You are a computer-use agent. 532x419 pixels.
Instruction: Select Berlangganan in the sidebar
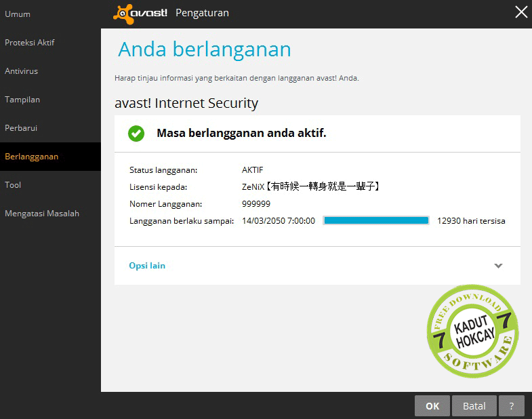pyautogui.click(x=50, y=157)
